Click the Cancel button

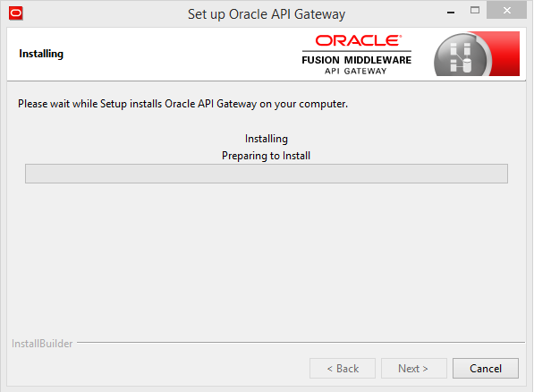click(x=486, y=368)
